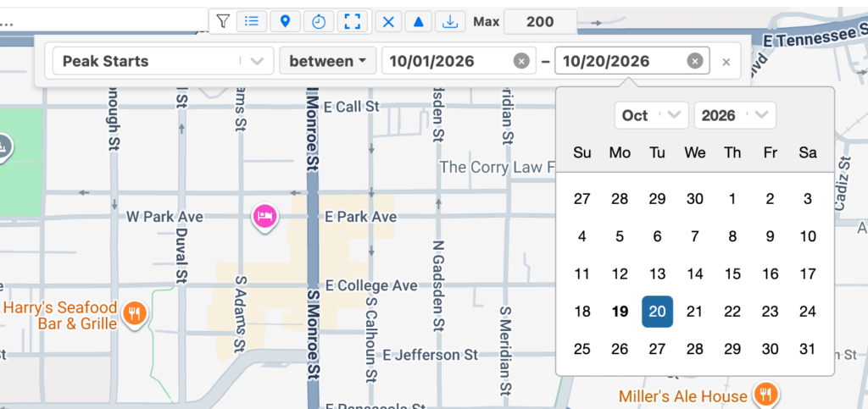The width and height of the screenshot is (868, 409).
Task: Click the E Jefferson St street label
Action: coord(430,354)
